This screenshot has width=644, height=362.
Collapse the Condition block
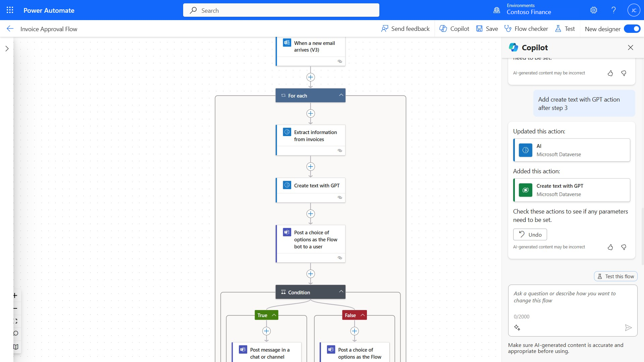341,292
